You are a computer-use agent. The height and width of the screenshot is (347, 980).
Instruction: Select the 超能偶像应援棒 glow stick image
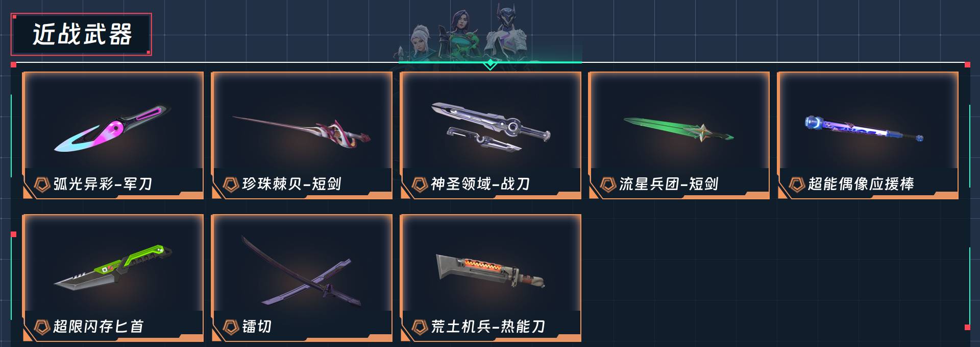[x=864, y=129]
